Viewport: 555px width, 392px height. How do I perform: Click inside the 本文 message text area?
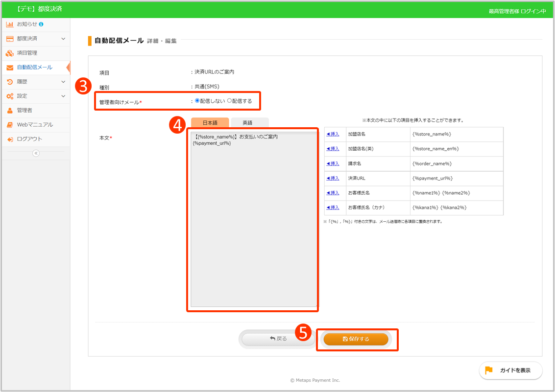(253, 220)
